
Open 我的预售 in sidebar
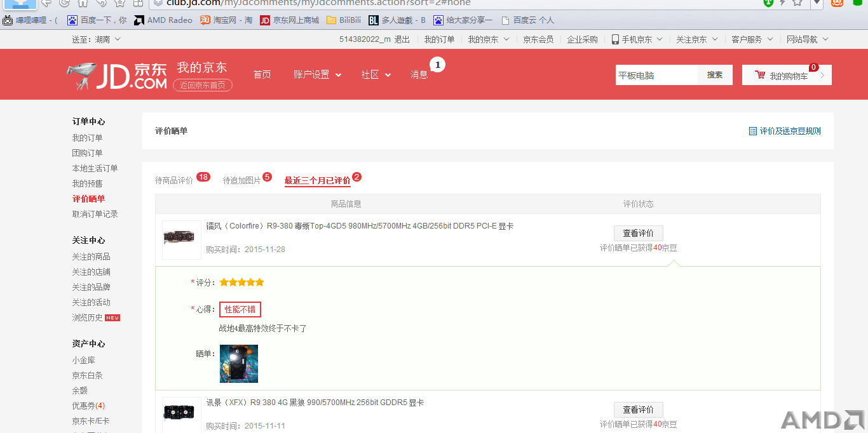click(x=88, y=183)
